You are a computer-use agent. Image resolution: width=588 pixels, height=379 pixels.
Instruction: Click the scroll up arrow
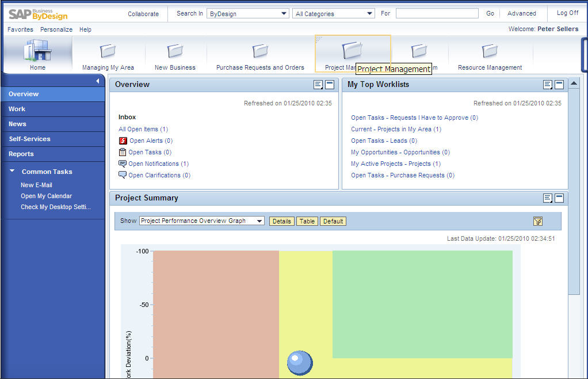pyautogui.click(x=574, y=84)
